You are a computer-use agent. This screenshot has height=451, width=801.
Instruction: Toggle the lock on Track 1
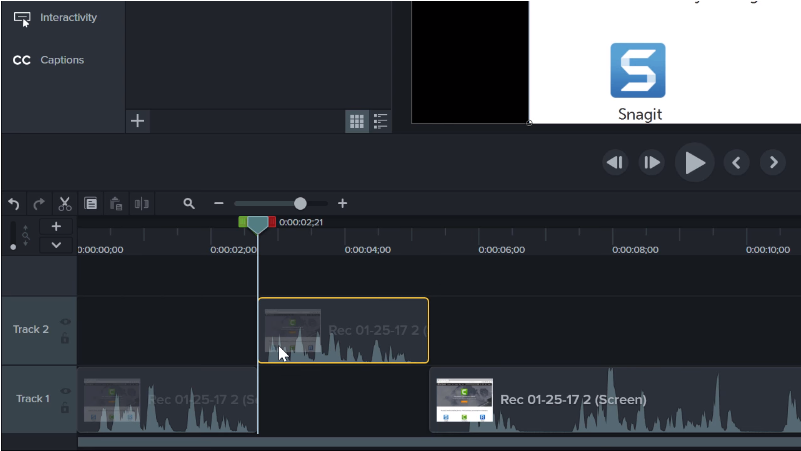click(65, 408)
